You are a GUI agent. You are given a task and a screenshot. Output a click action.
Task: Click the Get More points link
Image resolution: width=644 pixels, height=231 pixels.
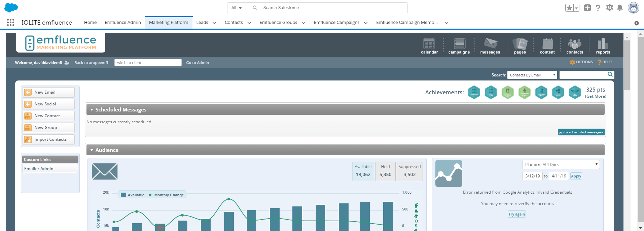(596, 96)
